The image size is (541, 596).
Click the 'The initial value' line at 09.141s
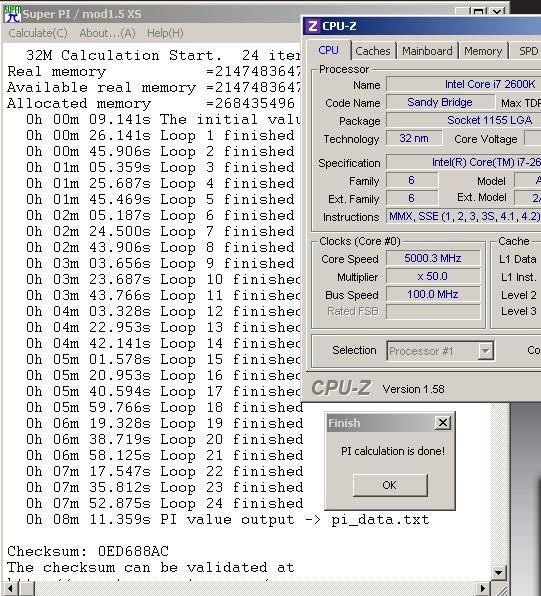point(163,119)
